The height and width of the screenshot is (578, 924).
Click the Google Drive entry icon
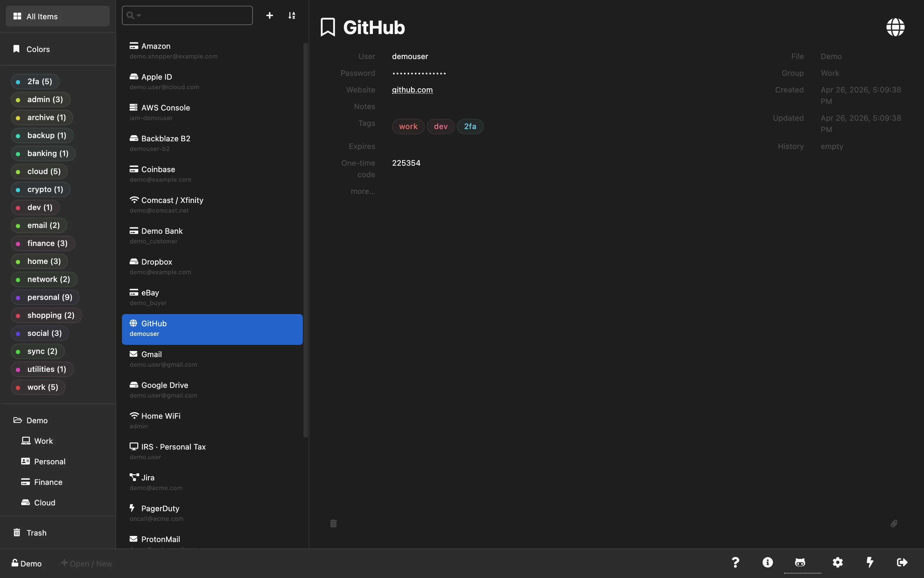[134, 385]
